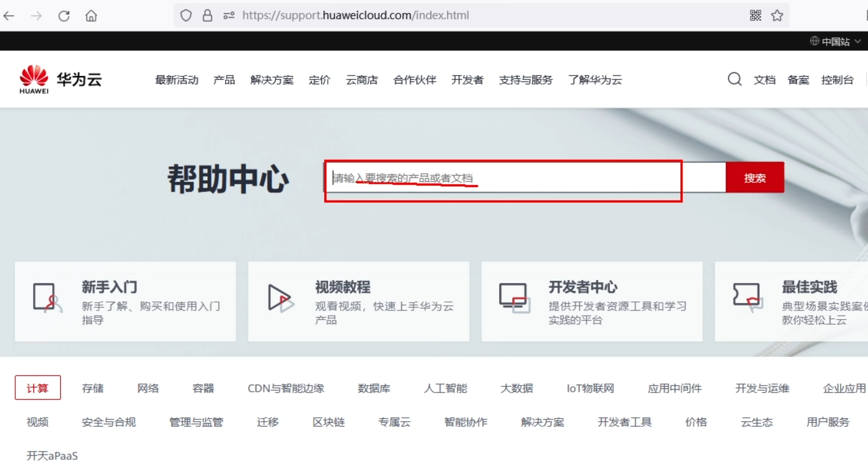Open the 新手入门 card title
868x464 pixels.
click(x=110, y=287)
